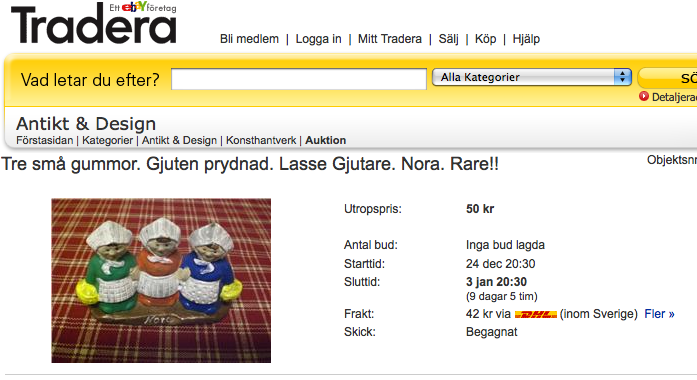Click the blue dropdown arrows on category selector
The height and width of the screenshot is (380, 697).
(x=622, y=77)
